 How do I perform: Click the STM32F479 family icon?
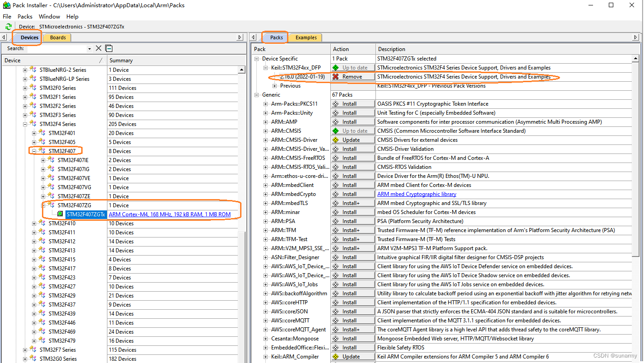tap(42, 340)
